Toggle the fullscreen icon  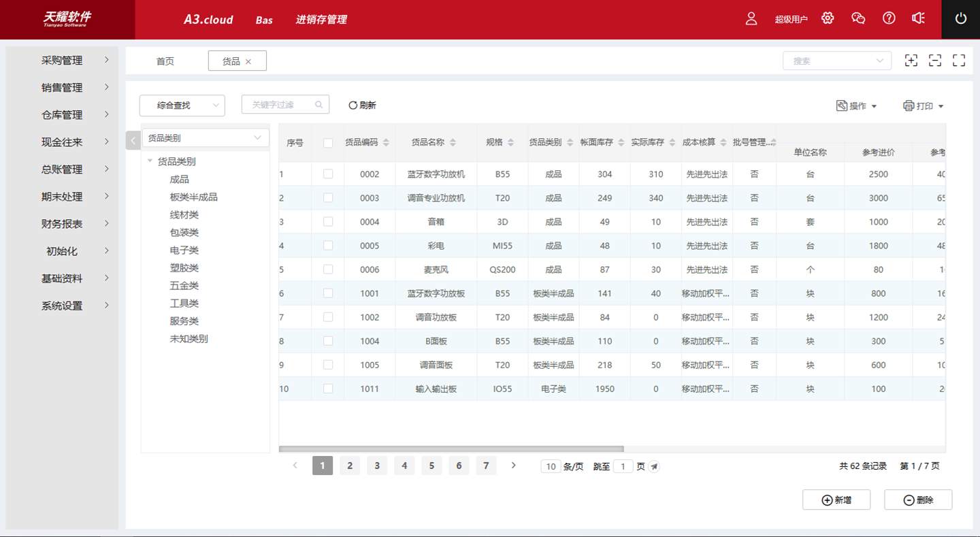click(959, 61)
